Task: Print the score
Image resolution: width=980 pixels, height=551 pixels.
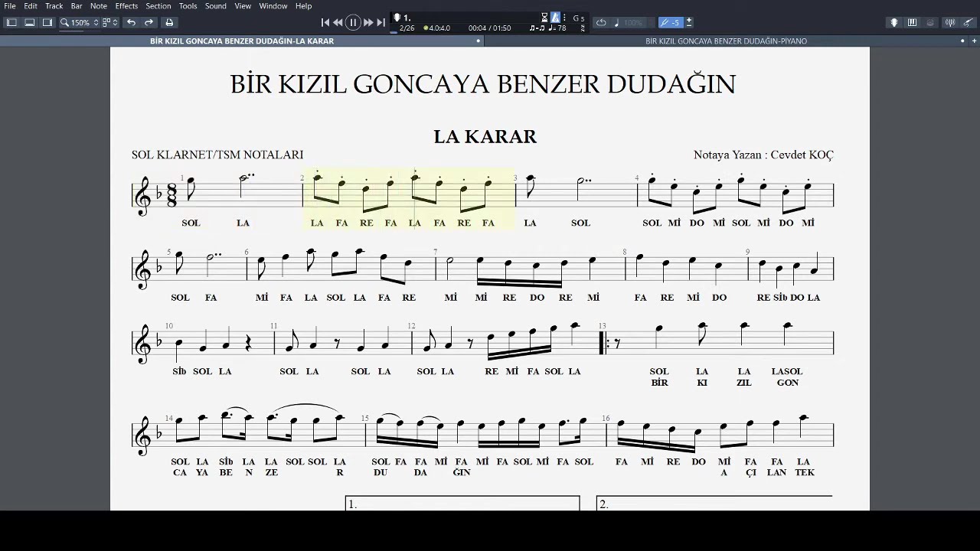Action: pyautogui.click(x=169, y=22)
